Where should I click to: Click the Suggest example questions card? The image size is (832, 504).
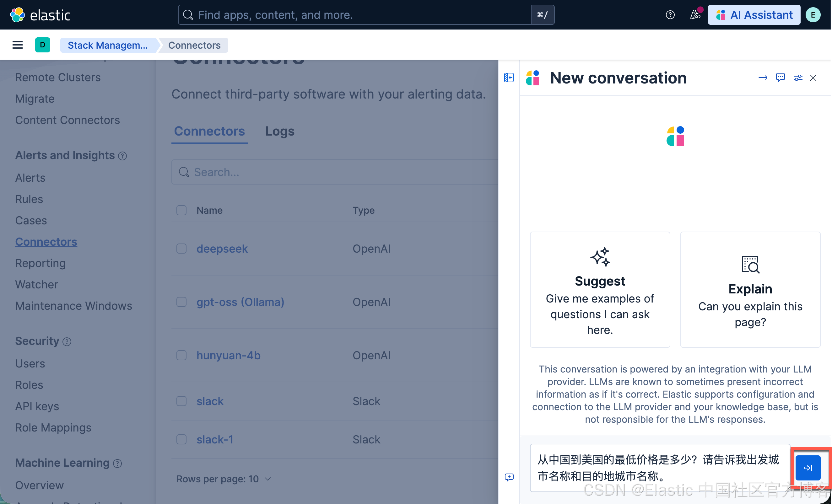coord(600,289)
